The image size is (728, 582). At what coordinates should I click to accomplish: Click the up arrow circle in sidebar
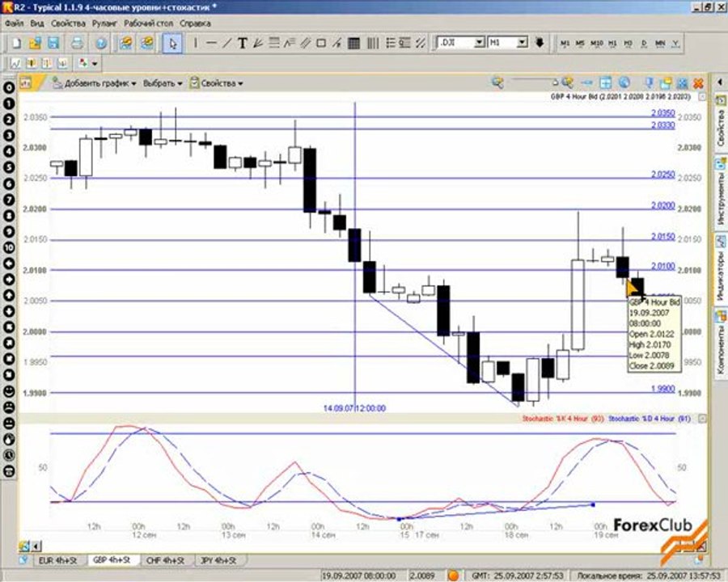coord(9,296)
